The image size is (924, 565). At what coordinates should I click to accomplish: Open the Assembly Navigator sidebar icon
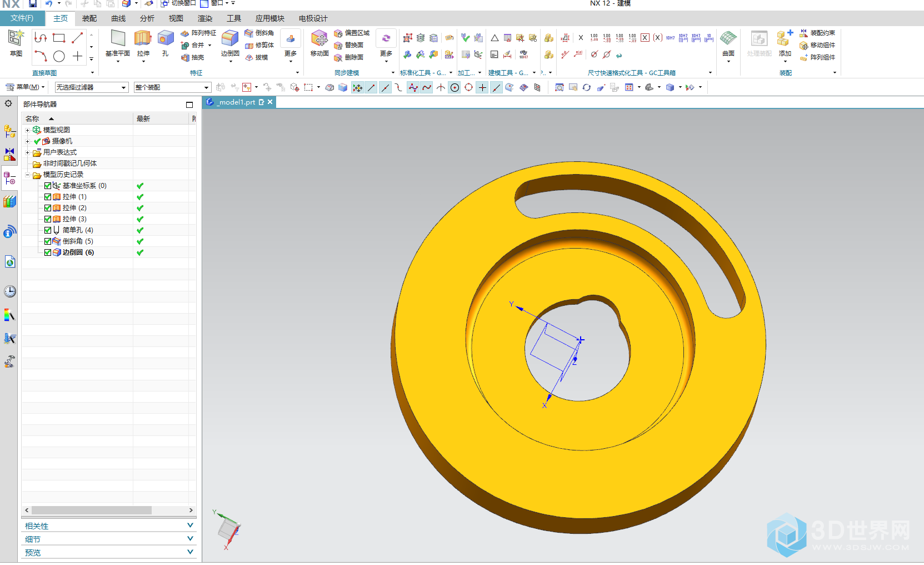tap(9, 131)
